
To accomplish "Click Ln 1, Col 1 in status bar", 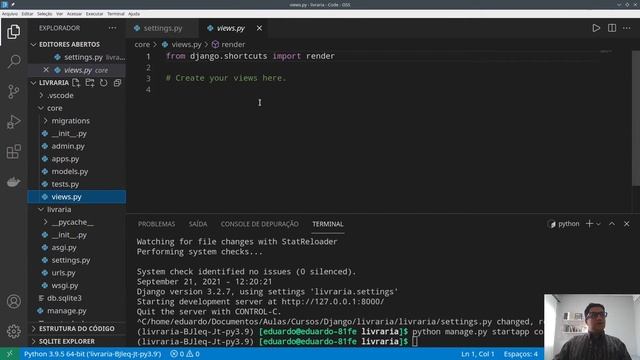I will (x=478, y=354).
